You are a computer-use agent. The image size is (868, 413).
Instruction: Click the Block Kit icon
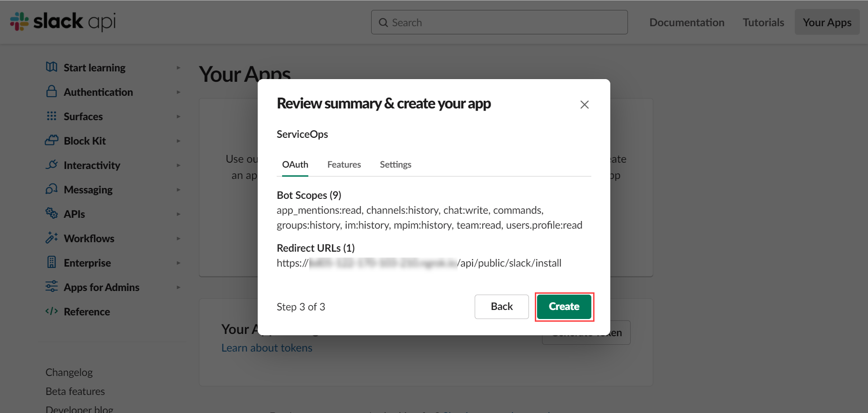click(52, 141)
